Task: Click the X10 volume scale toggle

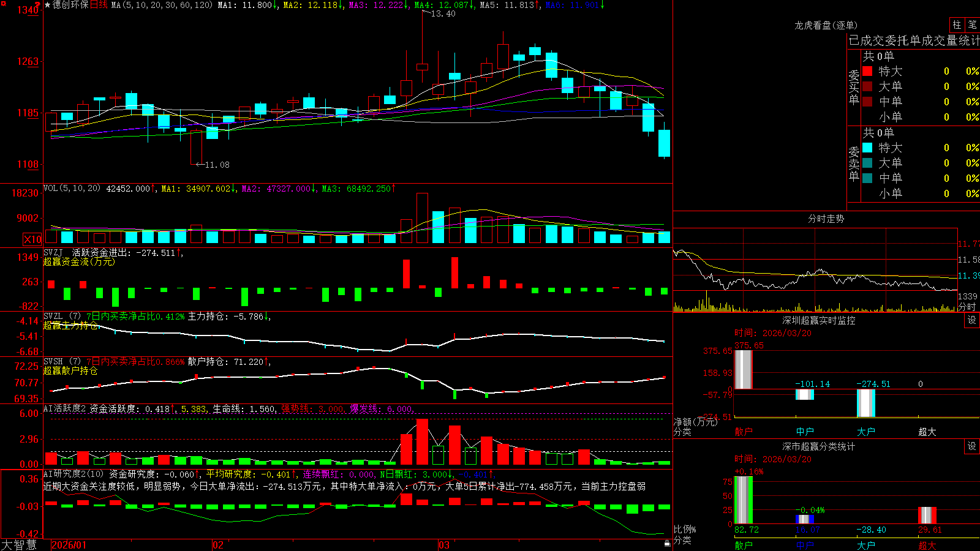Action: coord(32,239)
